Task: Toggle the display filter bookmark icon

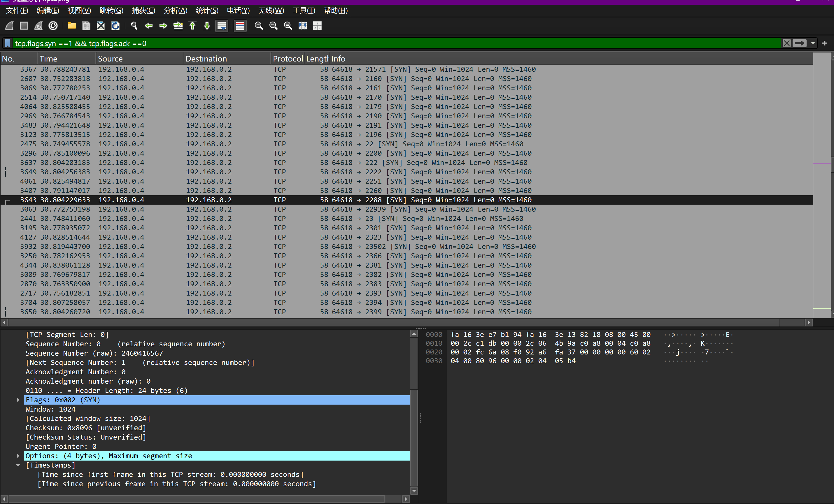Action: pyautogui.click(x=8, y=43)
